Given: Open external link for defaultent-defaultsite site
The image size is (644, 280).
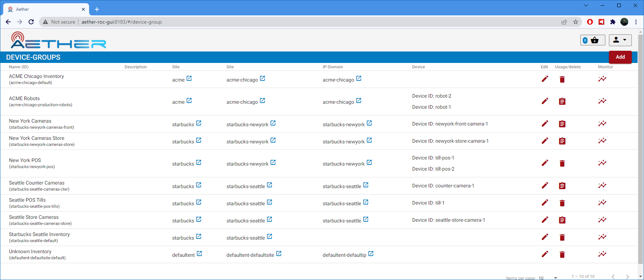Looking at the screenshot, I should tap(279, 254).
